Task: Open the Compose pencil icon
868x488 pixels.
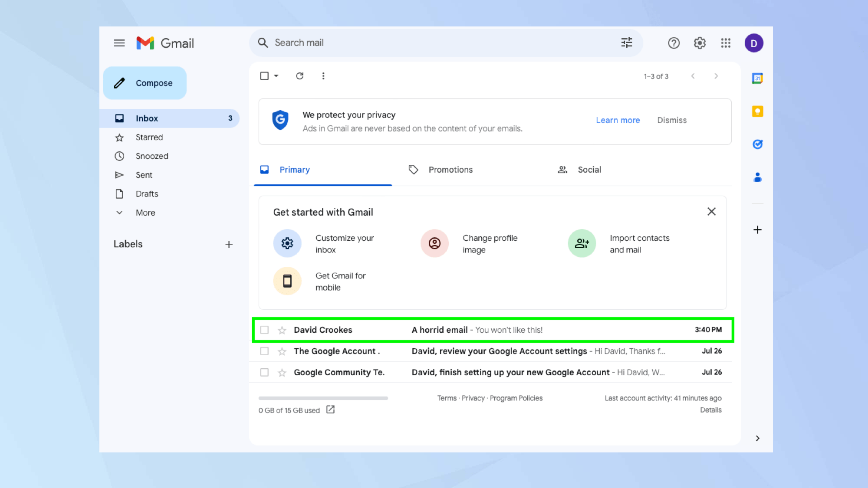Action: [119, 83]
